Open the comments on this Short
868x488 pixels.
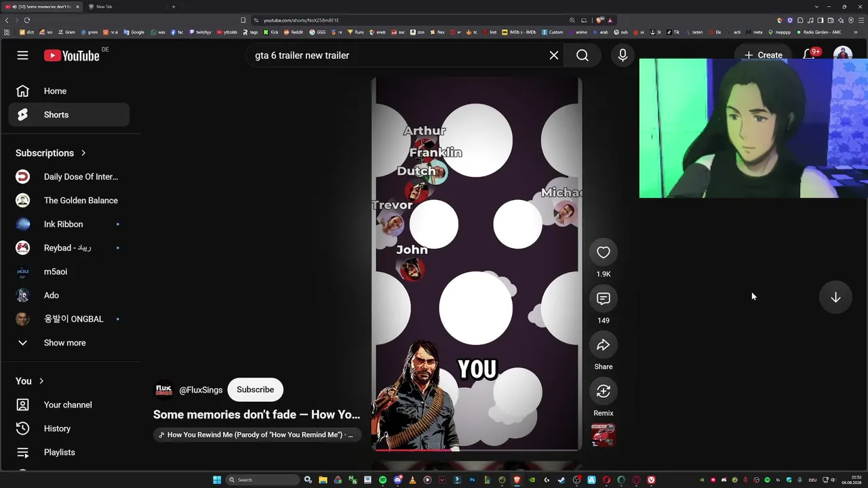pos(603,298)
